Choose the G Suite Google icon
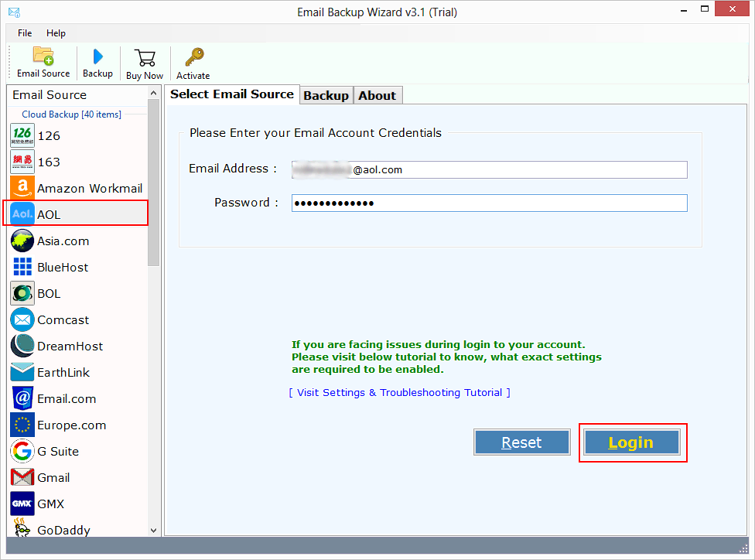The image size is (755, 560). coord(22,451)
